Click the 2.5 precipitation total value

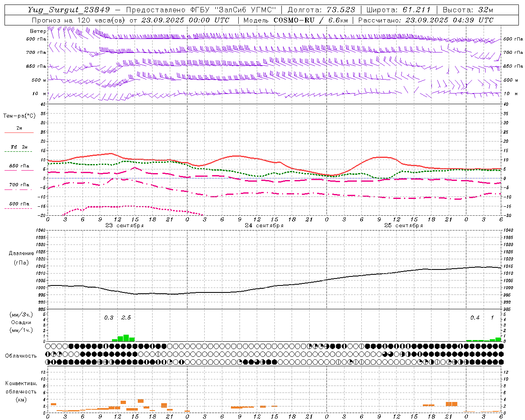(126, 317)
